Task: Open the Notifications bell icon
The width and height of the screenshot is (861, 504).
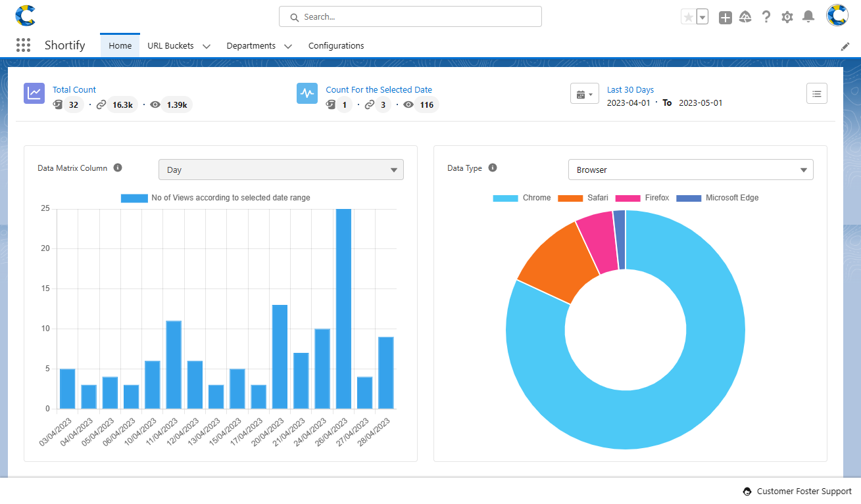Action: [808, 17]
